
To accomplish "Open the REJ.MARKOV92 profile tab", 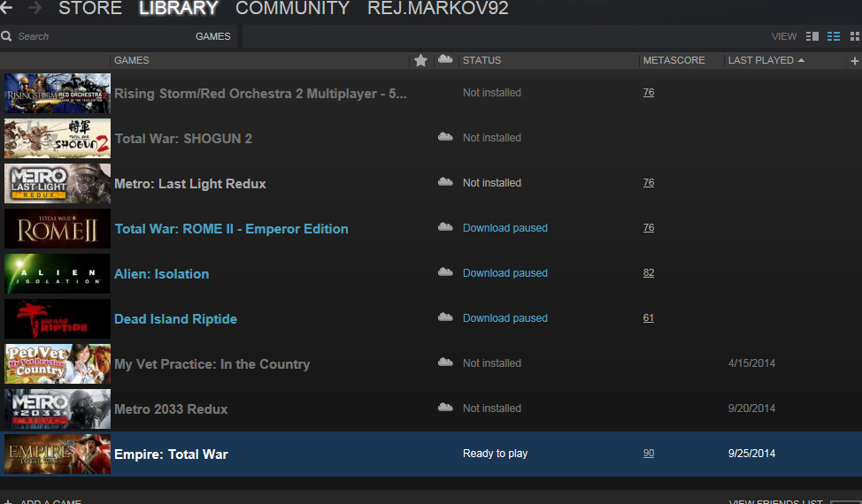I will 437,8.
